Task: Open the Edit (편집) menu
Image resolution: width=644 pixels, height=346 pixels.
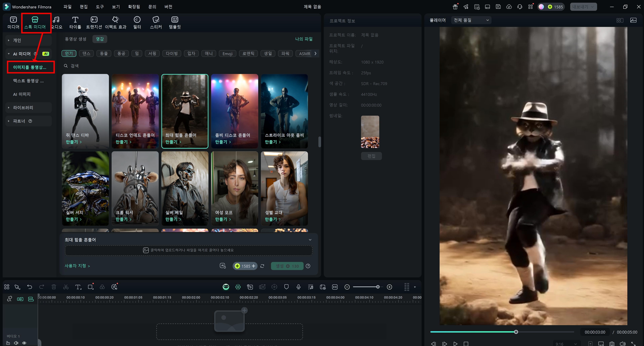Action: click(84, 7)
